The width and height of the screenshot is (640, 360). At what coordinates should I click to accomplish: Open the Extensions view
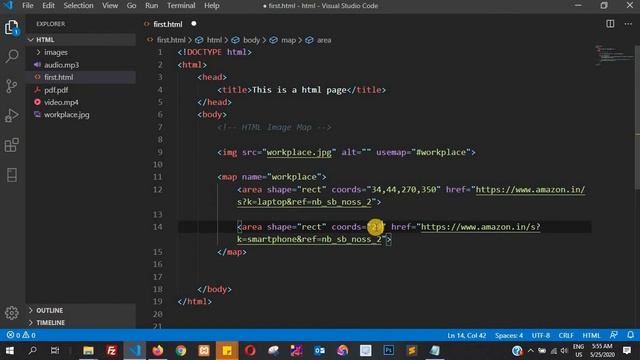[x=12, y=145]
